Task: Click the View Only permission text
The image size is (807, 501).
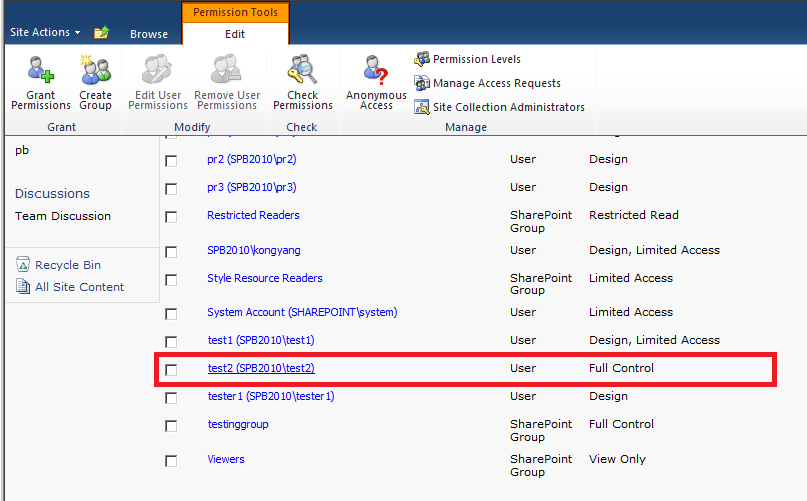Action: click(617, 459)
